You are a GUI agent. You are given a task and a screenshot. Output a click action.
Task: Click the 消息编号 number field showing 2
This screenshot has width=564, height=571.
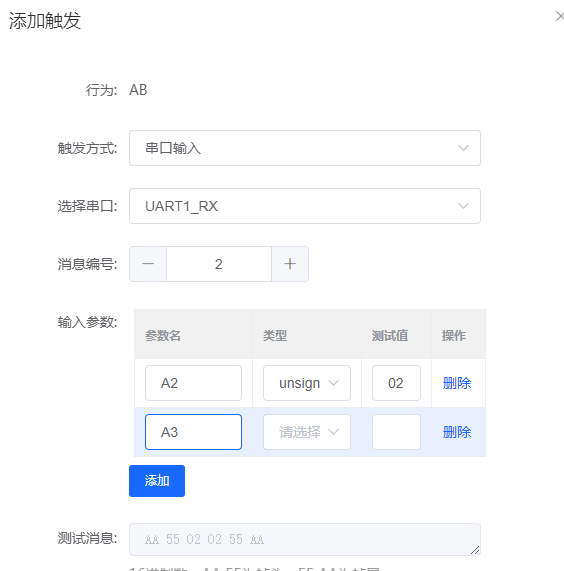tap(219, 264)
